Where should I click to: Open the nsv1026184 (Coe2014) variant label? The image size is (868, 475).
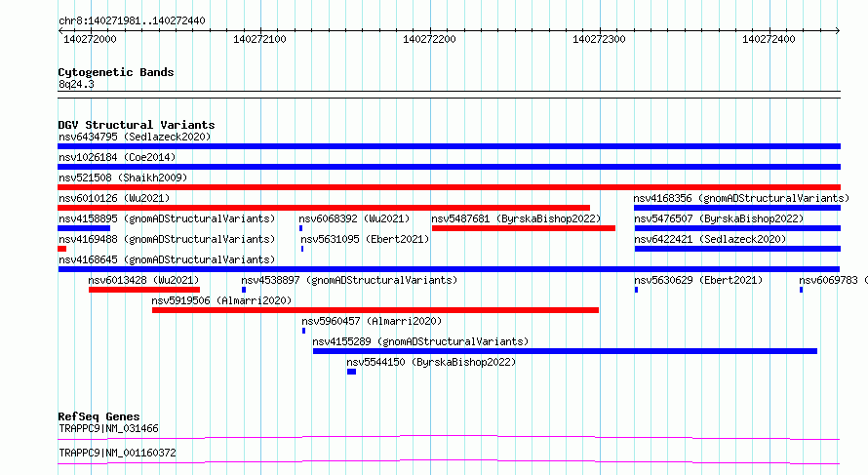tap(117, 157)
